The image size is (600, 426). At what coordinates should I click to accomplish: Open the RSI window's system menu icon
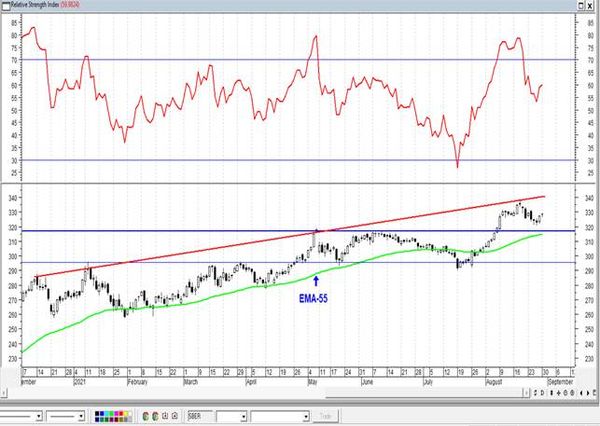(5, 5)
